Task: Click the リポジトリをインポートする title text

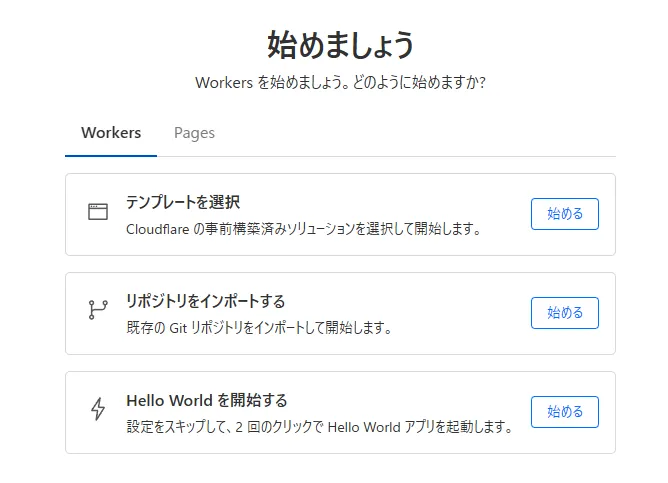Action: tap(205, 301)
